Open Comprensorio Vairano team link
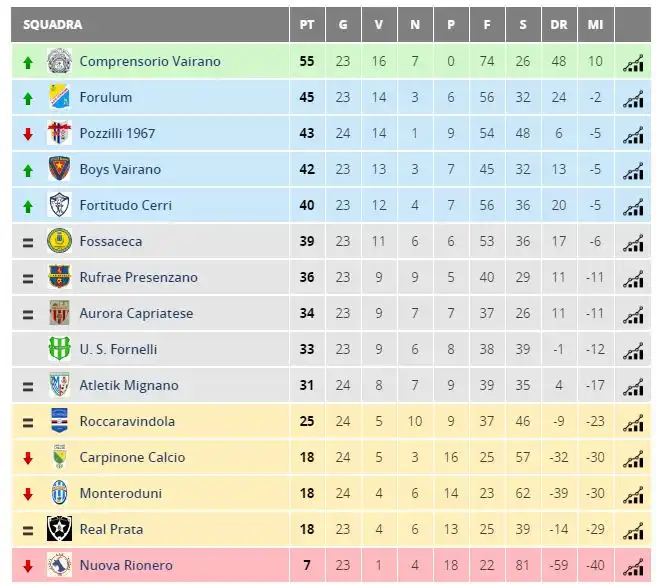This screenshot has width=656, height=584. (150, 61)
